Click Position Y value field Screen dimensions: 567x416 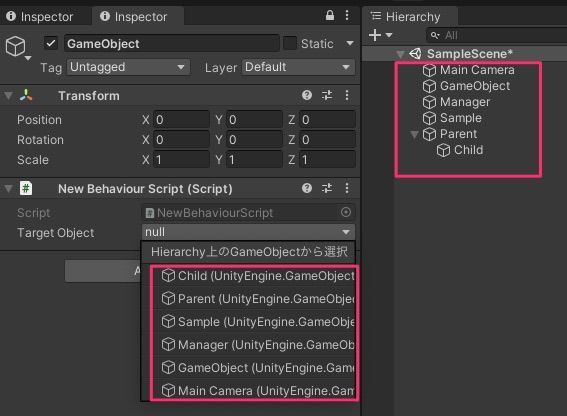(x=255, y=119)
